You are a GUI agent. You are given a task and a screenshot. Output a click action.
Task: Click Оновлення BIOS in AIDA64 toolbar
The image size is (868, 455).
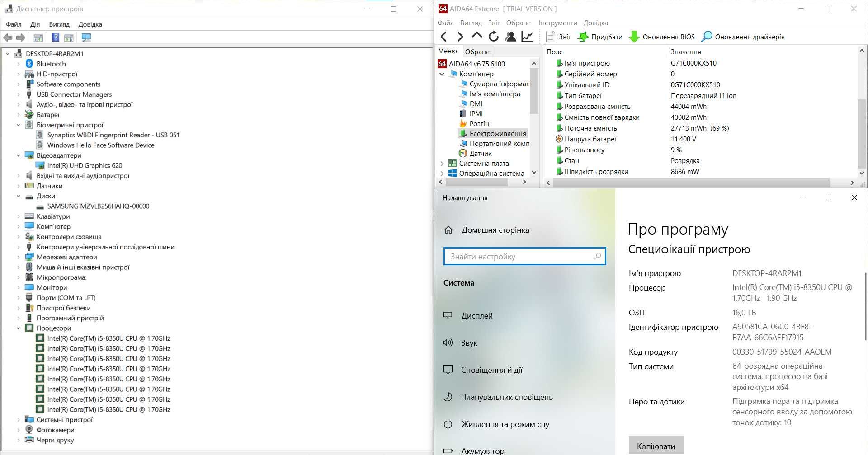click(x=662, y=37)
